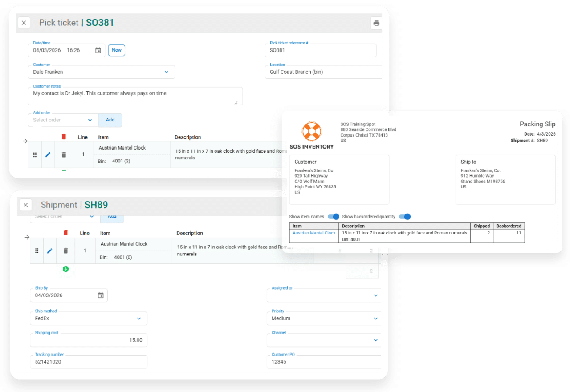Delete line 1 in Pick ticket
This screenshot has width=570, height=392.
pyautogui.click(x=64, y=154)
